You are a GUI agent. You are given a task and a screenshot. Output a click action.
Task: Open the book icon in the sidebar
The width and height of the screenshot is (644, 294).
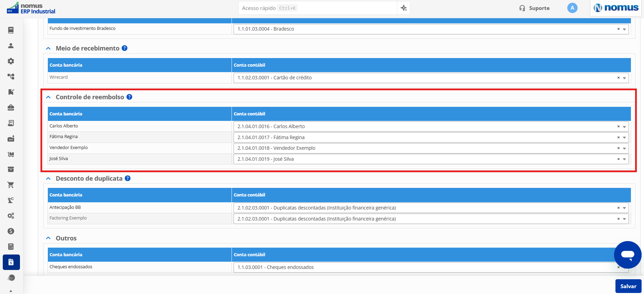pos(11,30)
